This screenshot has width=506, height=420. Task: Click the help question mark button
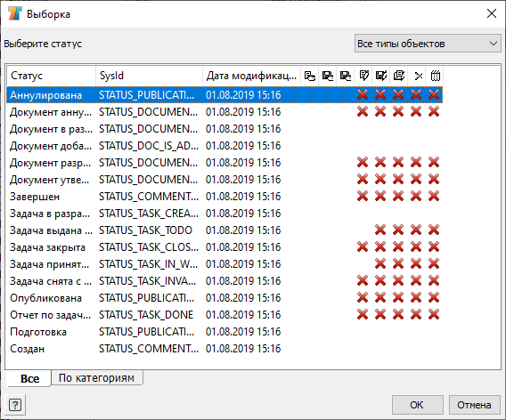click(15, 405)
